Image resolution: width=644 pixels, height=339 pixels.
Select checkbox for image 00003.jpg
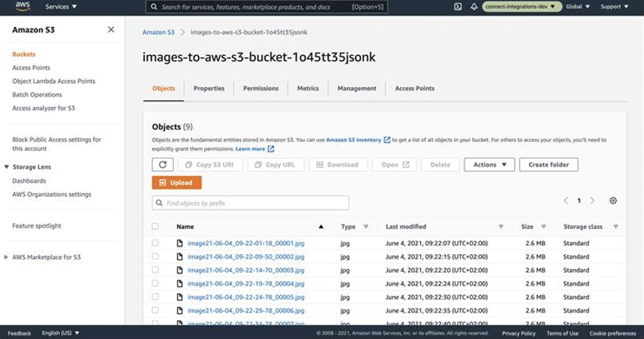coord(155,270)
